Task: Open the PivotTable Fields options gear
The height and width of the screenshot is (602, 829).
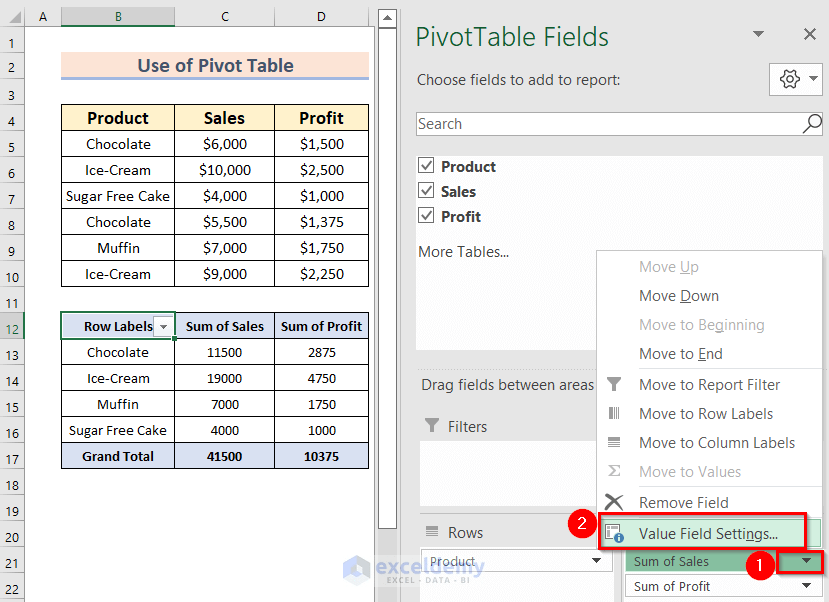Action: (x=789, y=78)
